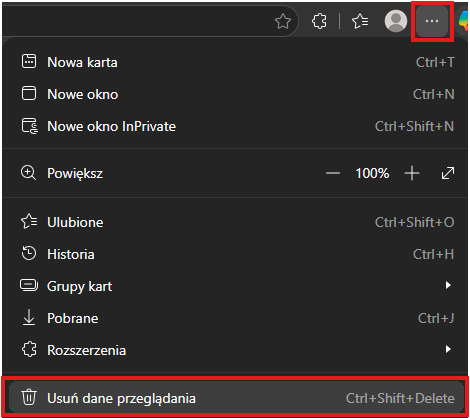The height and width of the screenshot is (418, 470).
Task: Enter full screen via diagonal arrows icon
Action: [x=448, y=173]
